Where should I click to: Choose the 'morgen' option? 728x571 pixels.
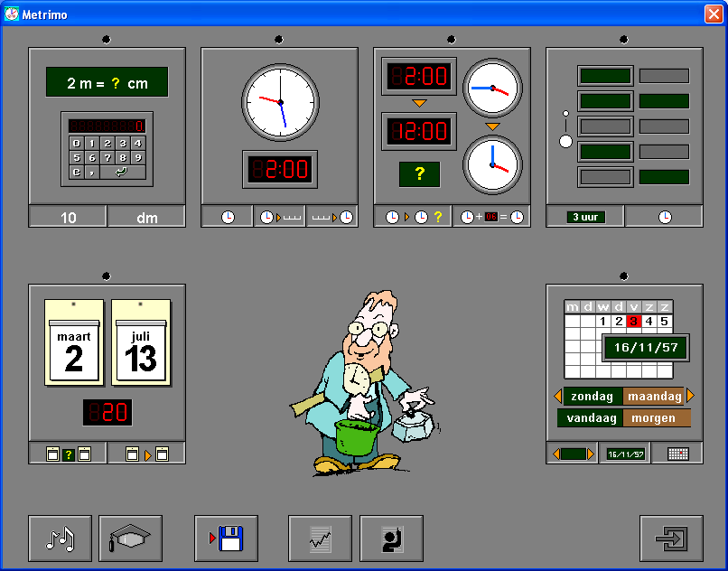click(x=657, y=417)
